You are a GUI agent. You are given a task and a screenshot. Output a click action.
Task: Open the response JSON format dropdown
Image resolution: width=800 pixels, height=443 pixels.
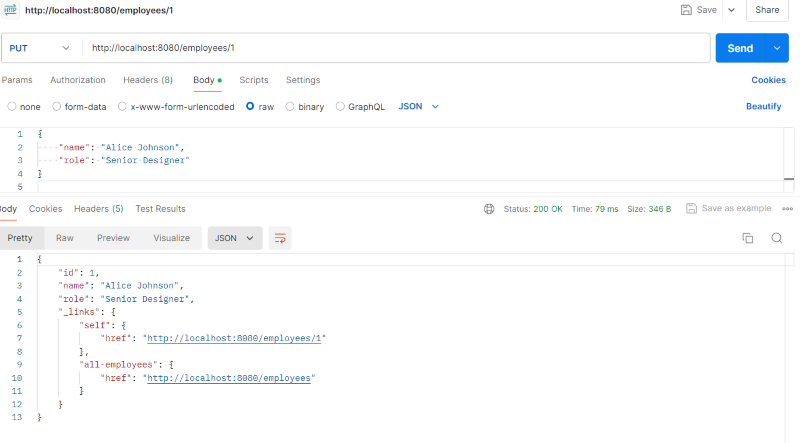[x=235, y=238]
